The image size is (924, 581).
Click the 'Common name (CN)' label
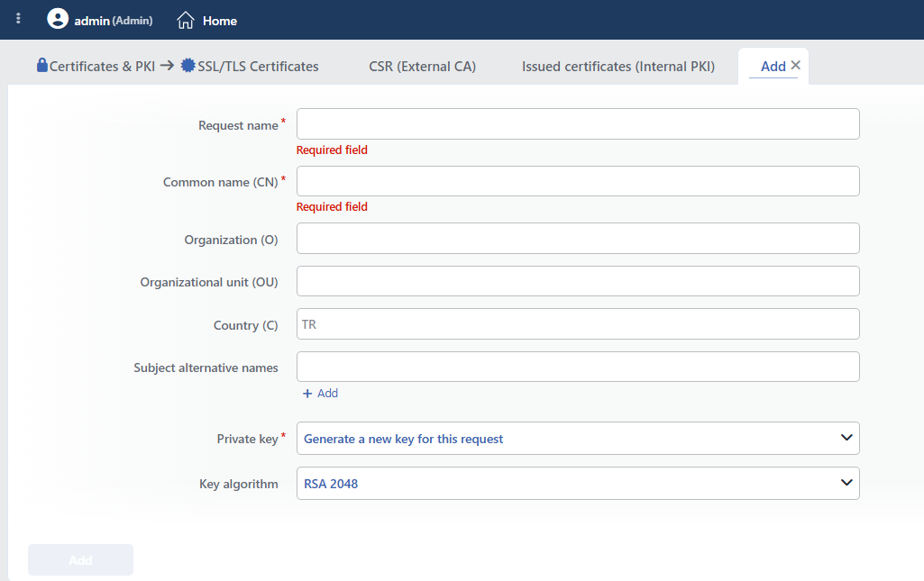220,183
